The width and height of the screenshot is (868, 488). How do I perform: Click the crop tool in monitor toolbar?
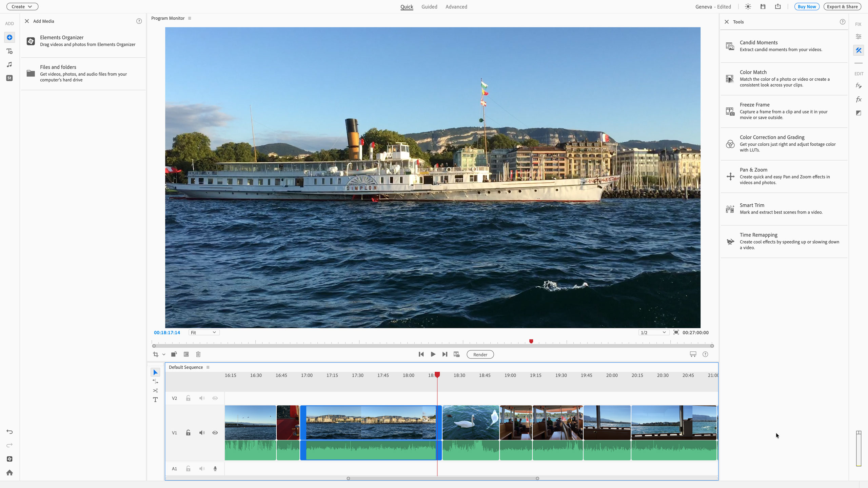pos(156,354)
